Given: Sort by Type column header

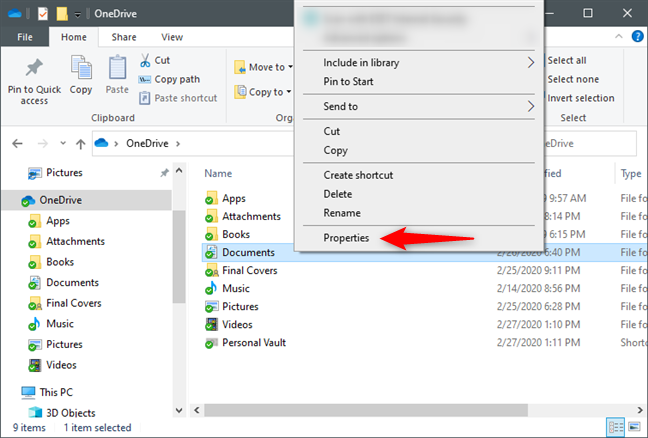Looking at the screenshot, I should coord(631,174).
